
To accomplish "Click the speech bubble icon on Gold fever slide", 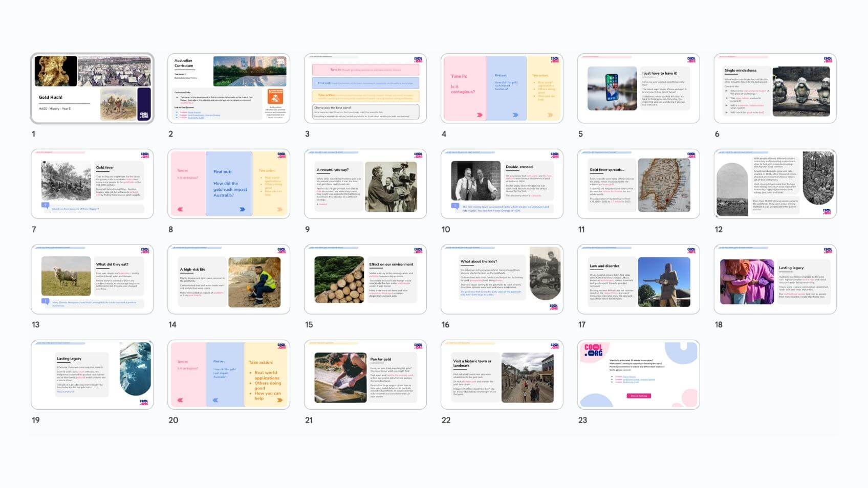I will tap(46, 206).
